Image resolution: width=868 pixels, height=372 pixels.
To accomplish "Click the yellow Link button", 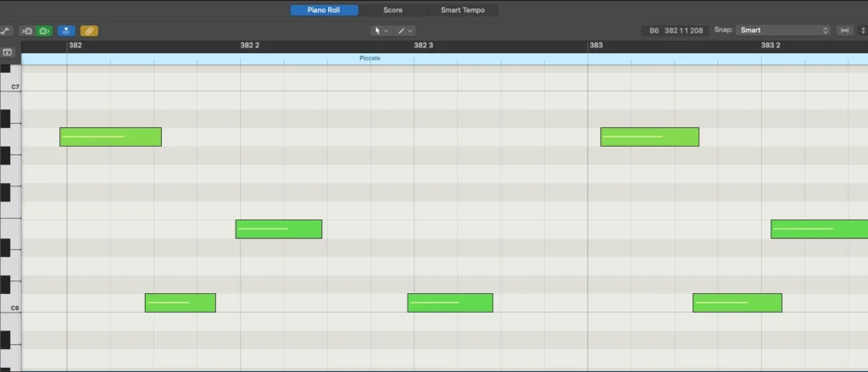I will pos(89,31).
